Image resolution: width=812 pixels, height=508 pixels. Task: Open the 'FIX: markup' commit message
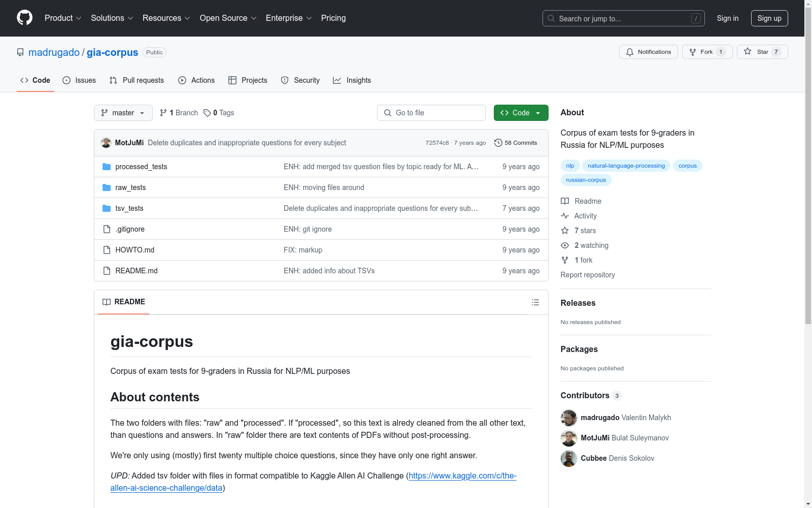pyautogui.click(x=303, y=250)
